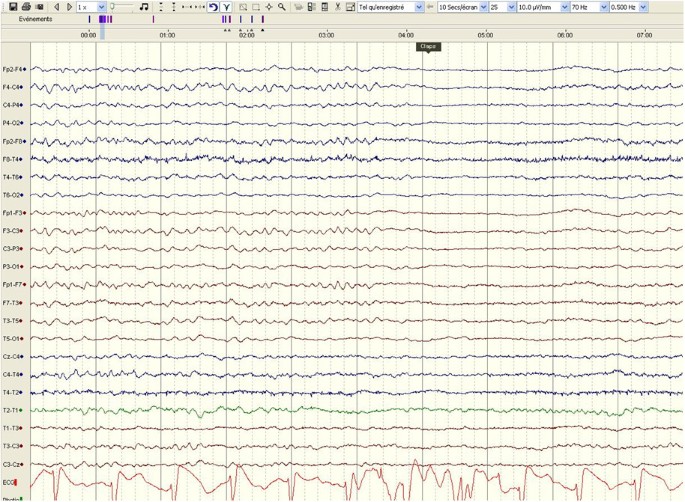The height and width of the screenshot is (502, 685).
Task: Select the magnifying glass zoom tool
Action: pos(282,7)
